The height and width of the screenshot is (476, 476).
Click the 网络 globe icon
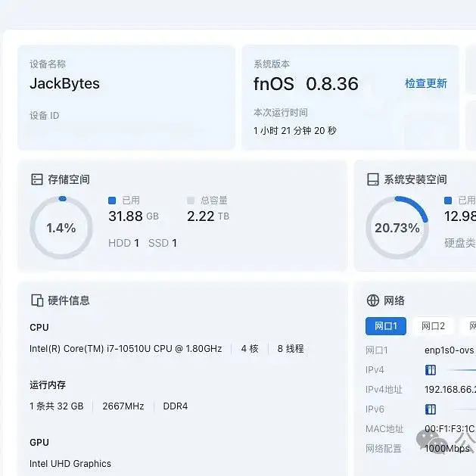point(373,300)
